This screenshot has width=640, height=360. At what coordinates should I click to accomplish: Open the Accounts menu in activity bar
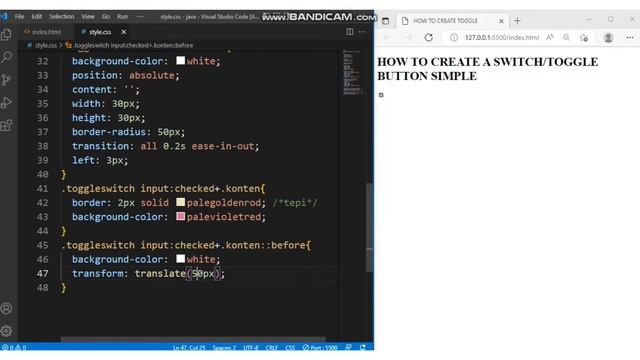(x=7, y=308)
